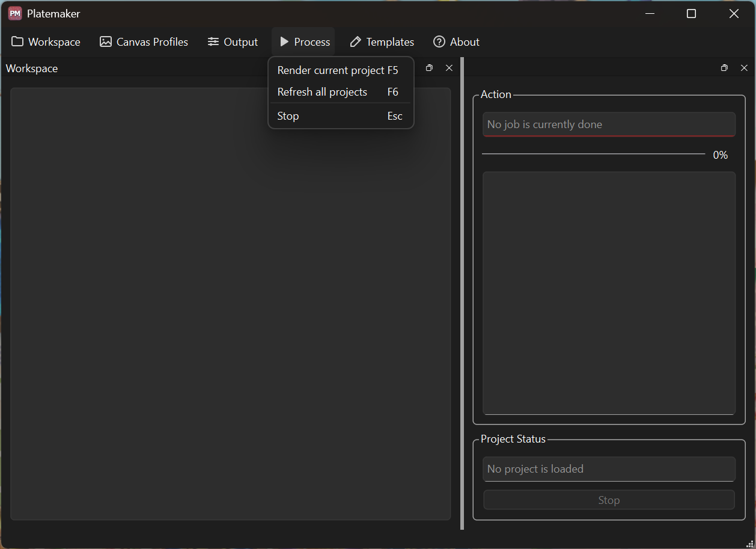Screen dimensions: 756x549
Task: Close the right-side Action panel
Action: 744,68
